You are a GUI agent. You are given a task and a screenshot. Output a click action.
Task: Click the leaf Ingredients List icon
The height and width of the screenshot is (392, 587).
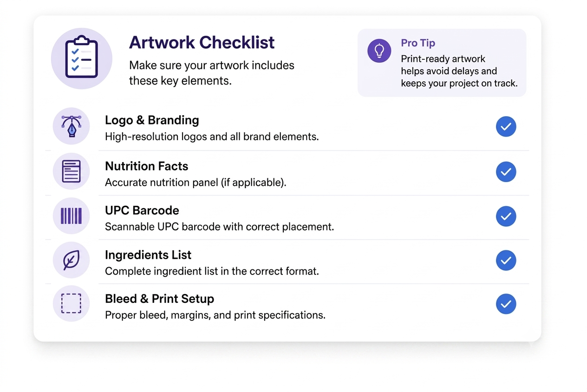(x=71, y=260)
